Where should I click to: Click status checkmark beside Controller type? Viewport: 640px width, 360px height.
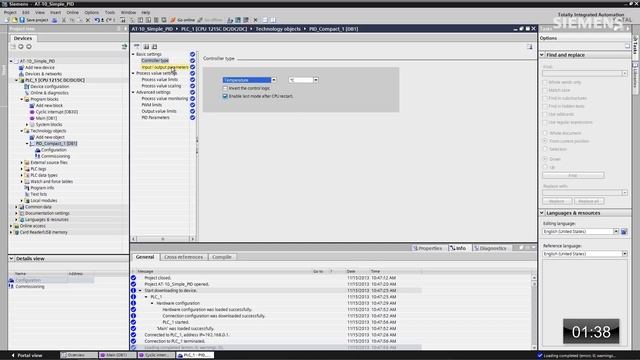(192, 60)
